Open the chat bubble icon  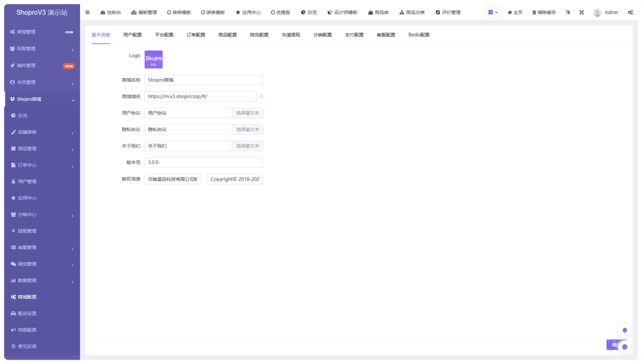click(625, 347)
